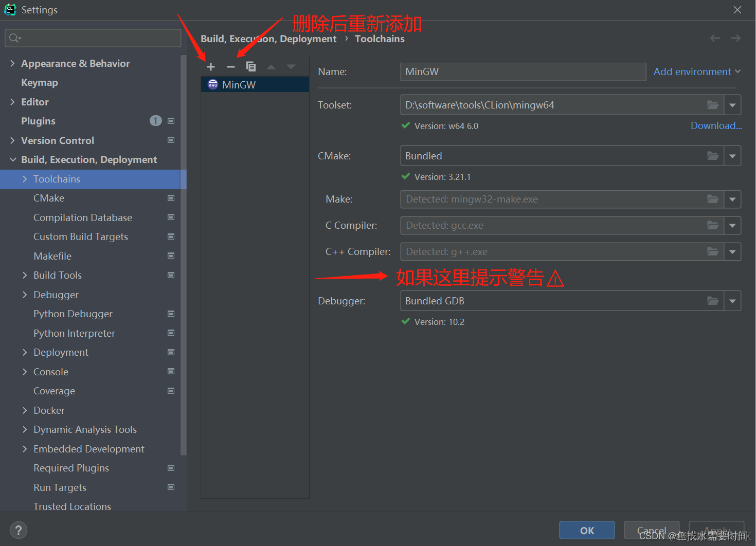Expand the Toolchains tree node
Image resolution: width=756 pixels, height=546 pixels.
coord(25,179)
